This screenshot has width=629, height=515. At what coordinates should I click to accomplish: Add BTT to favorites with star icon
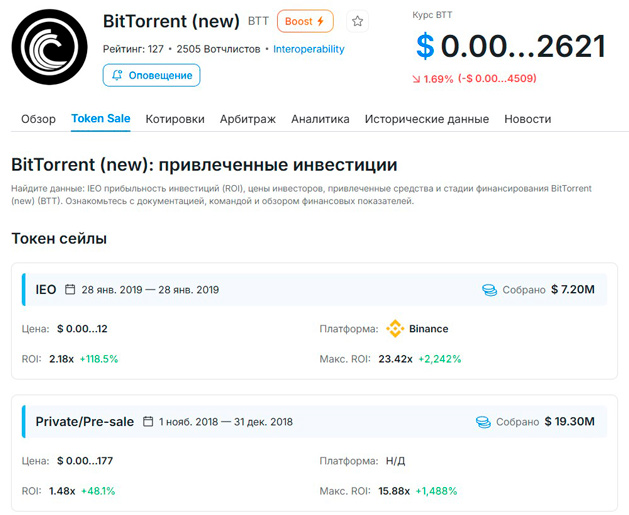[357, 21]
